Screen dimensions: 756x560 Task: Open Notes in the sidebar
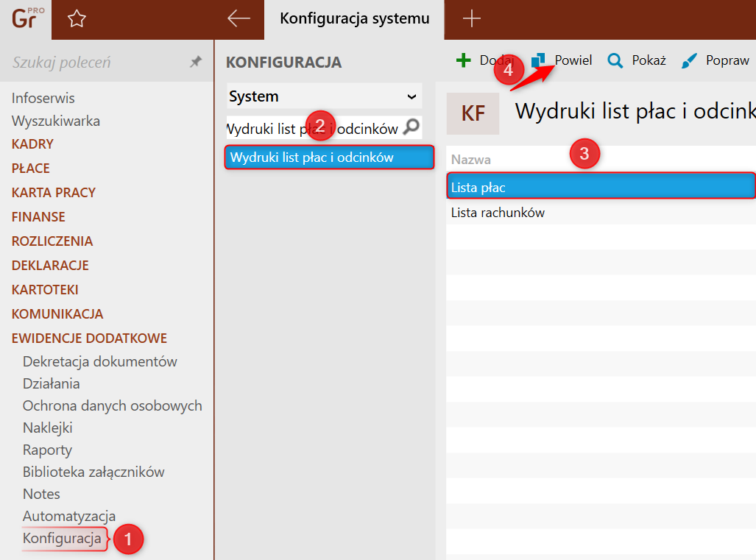41,494
